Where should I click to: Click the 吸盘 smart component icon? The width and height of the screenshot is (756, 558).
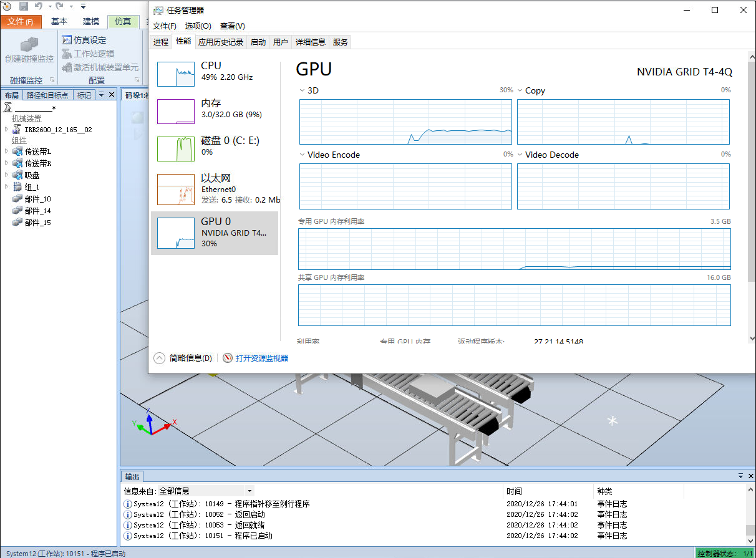[x=17, y=175]
